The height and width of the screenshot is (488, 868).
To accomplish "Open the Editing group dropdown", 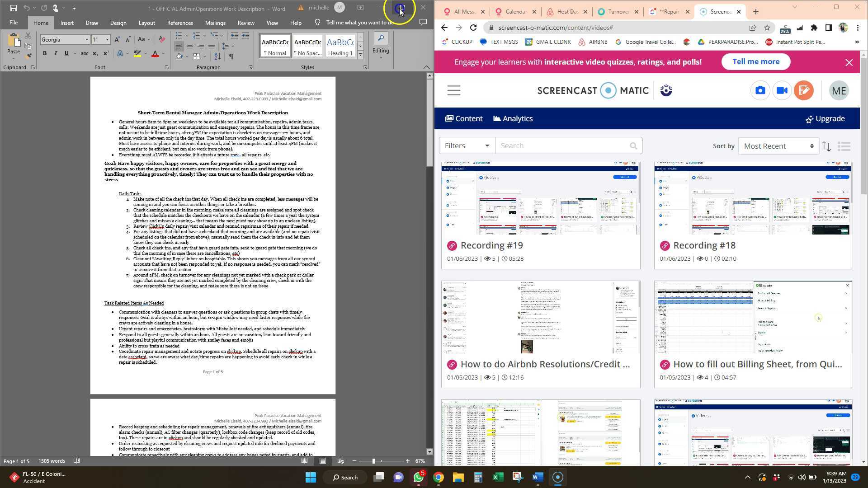I will (x=381, y=46).
